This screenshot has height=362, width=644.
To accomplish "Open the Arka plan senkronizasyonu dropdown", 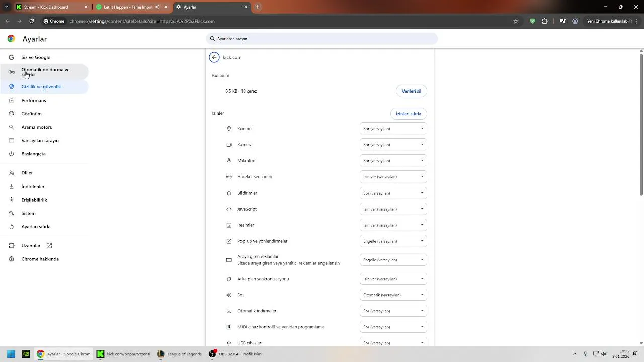I will tap(393, 279).
